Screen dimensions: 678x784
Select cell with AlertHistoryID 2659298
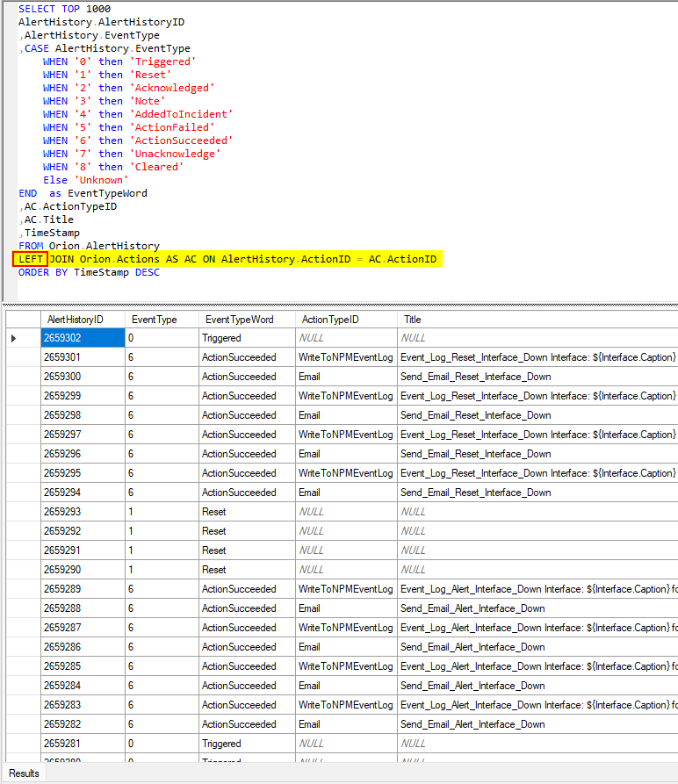(83, 415)
